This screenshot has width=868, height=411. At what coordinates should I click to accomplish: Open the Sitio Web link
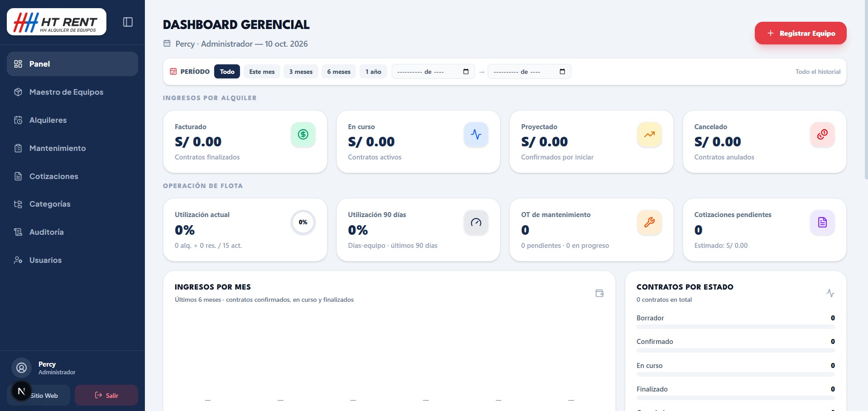tap(44, 396)
